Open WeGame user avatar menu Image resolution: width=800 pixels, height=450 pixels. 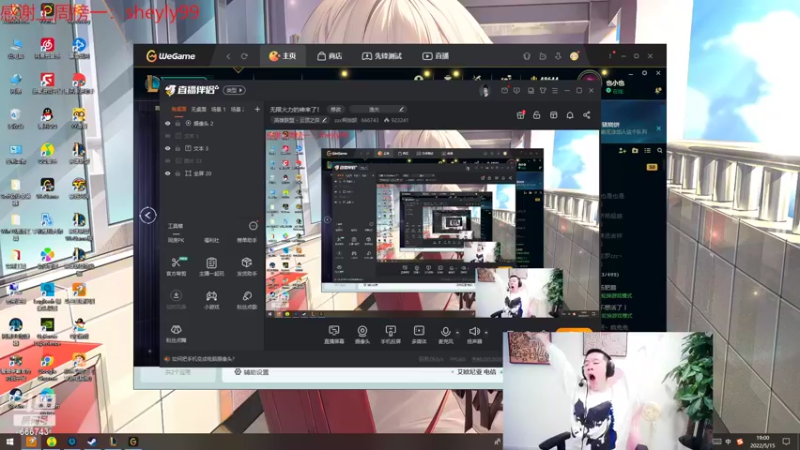[x=574, y=56]
